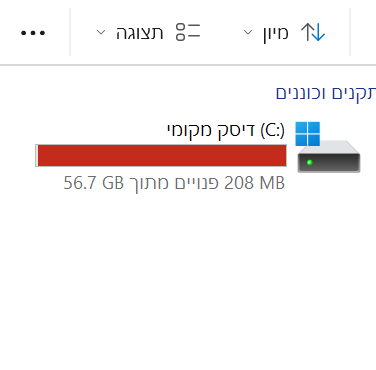Click the red disk usage bar
This screenshot has height=370, width=376.
(x=162, y=155)
